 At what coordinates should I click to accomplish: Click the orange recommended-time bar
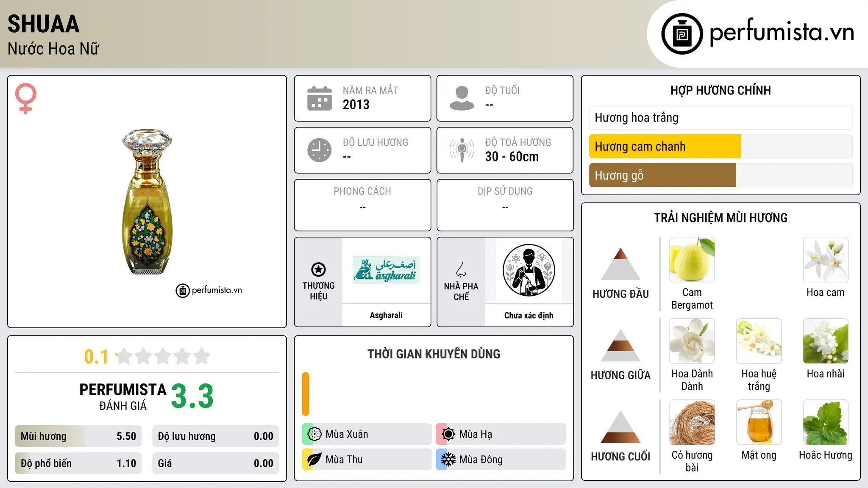click(306, 394)
